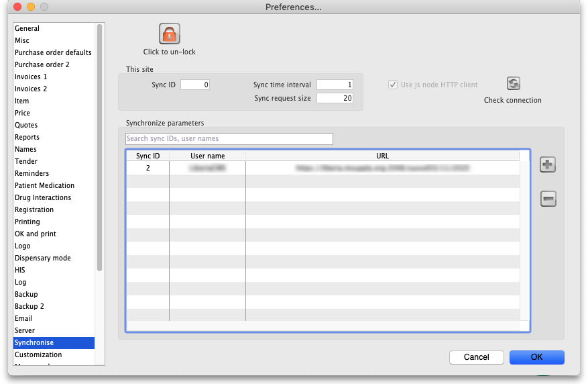The image size is (588, 384).
Task: Sort table by User name column header
Action: click(x=207, y=156)
